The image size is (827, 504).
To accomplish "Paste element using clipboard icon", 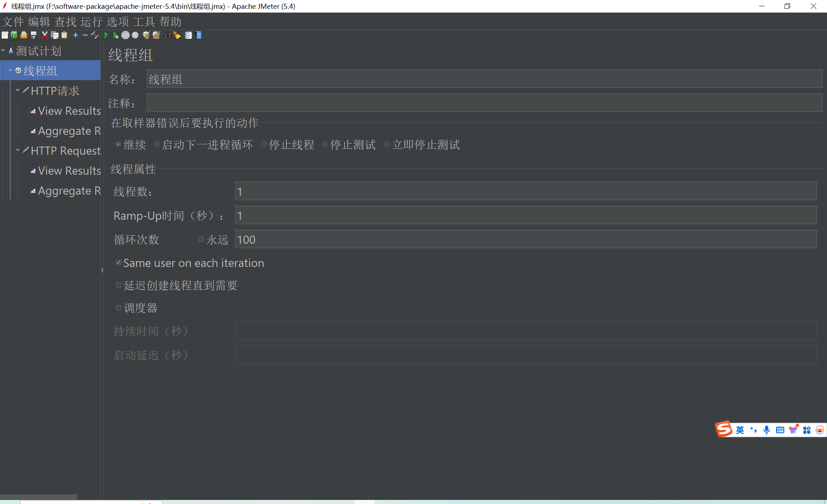I will pyautogui.click(x=64, y=35).
